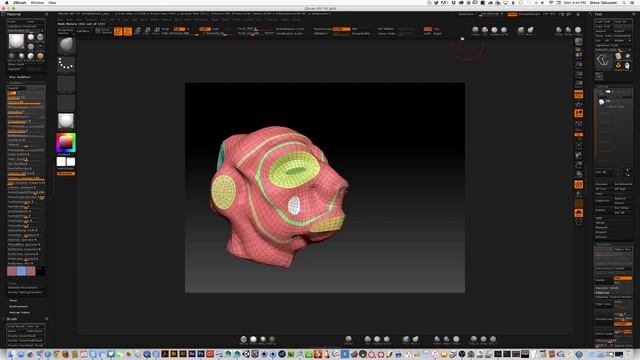Select the Rotate transform icon in top shelf
The height and width of the screenshot is (360, 640).
pyautogui.click(x=157, y=31)
